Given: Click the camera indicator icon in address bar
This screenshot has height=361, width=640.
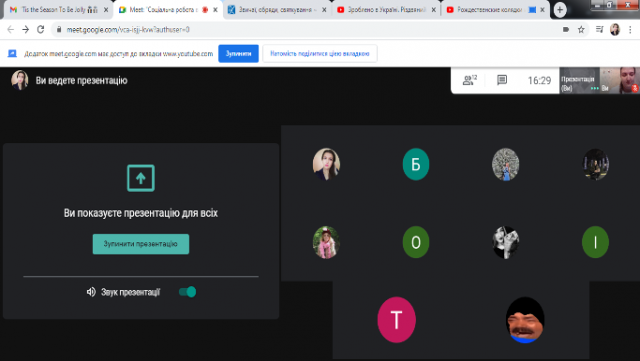Looking at the screenshot, I should (x=566, y=29).
